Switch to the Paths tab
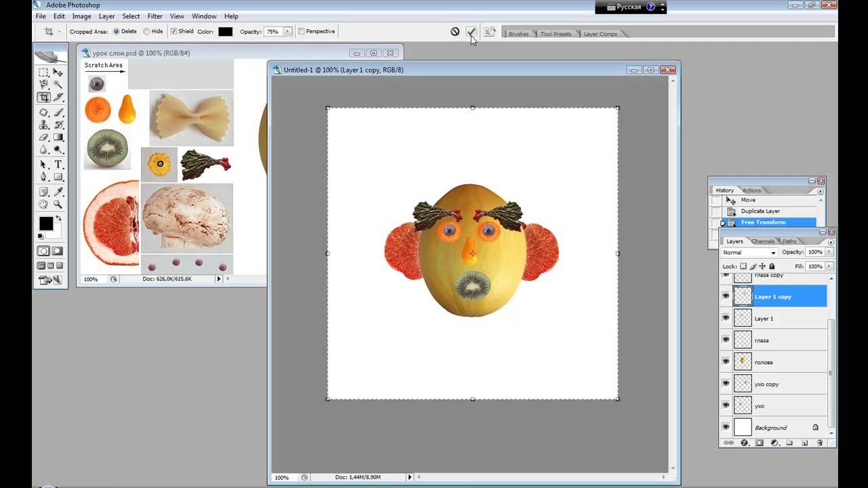The image size is (868, 488). tap(789, 241)
